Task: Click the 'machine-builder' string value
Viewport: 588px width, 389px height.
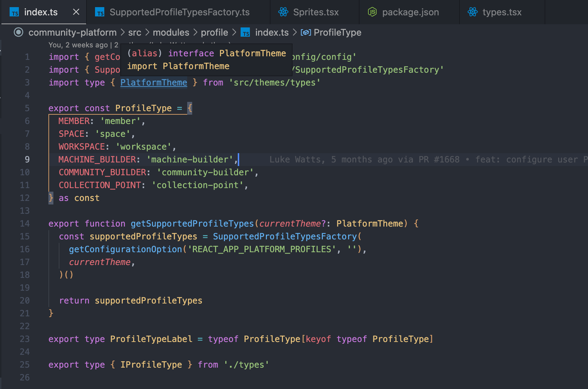Action: click(x=190, y=160)
